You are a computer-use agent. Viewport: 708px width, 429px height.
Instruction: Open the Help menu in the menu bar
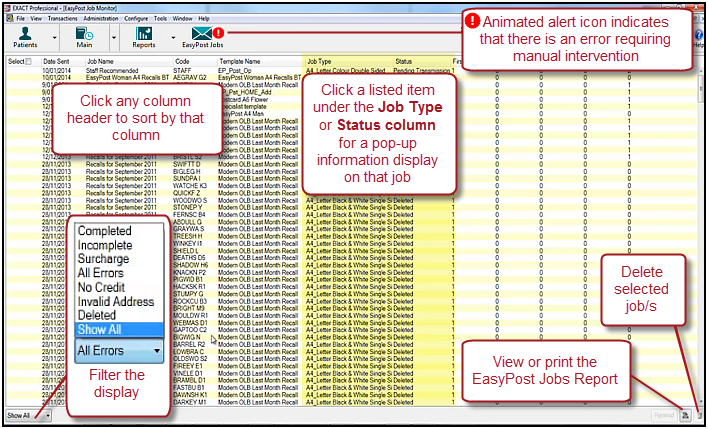point(204,19)
